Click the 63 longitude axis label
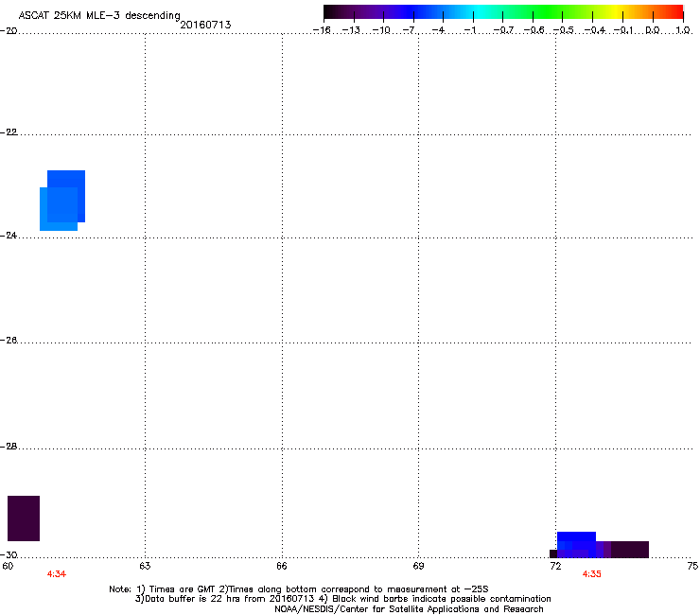Image resolution: width=700 pixels, height=615 pixels. [x=145, y=566]
